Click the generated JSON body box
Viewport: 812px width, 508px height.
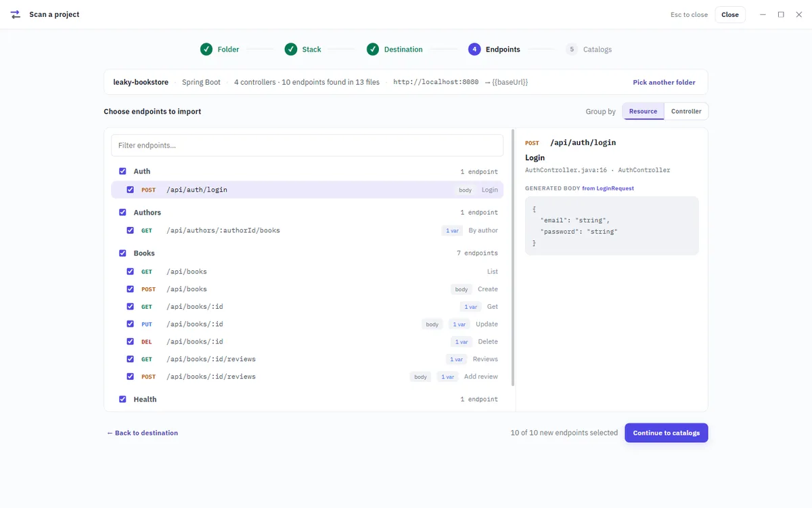click(612, 226)
